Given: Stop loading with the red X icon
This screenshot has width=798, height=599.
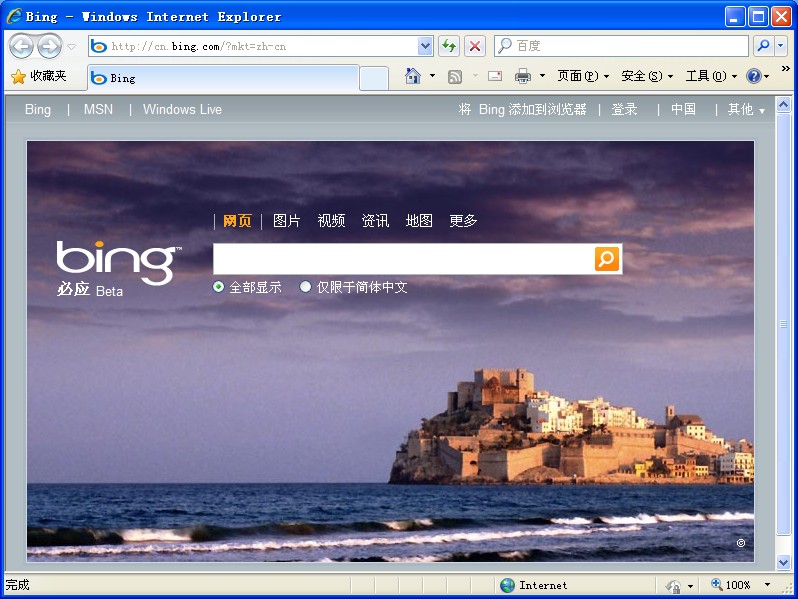Looking at the screenshot, I should [474, 46].
